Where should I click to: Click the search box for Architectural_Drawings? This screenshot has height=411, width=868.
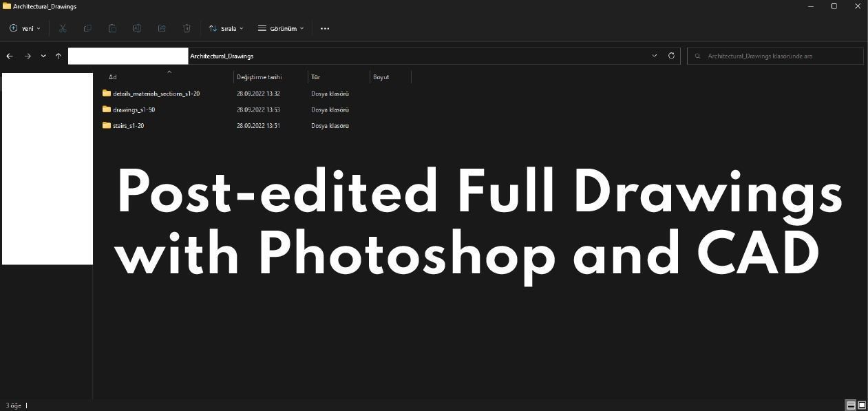coord(775,56)
